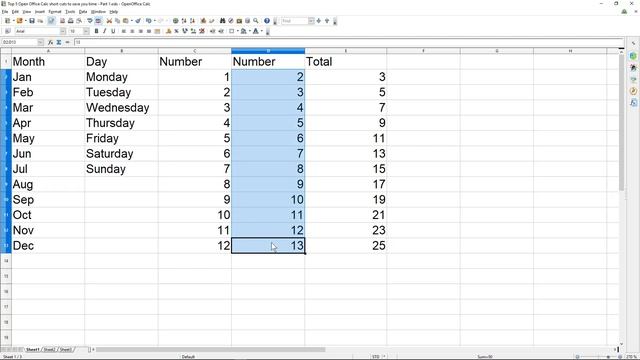Toggle bold formatting

point(96,31)
